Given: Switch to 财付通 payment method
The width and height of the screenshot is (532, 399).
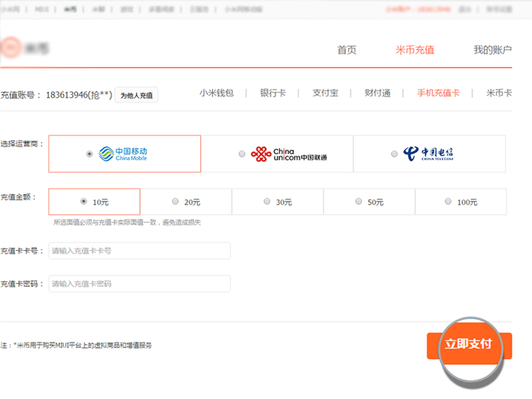Looking at the screenshot, I should (377, 93).
